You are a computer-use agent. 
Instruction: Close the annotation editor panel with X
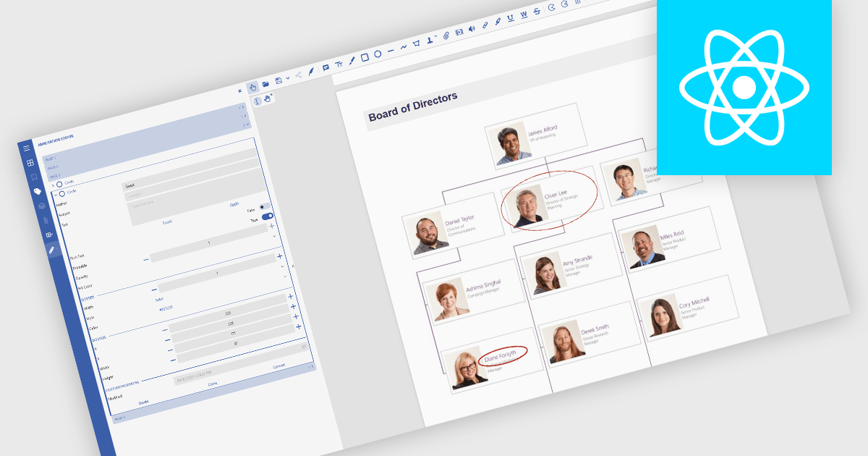(x=239, y=91)
